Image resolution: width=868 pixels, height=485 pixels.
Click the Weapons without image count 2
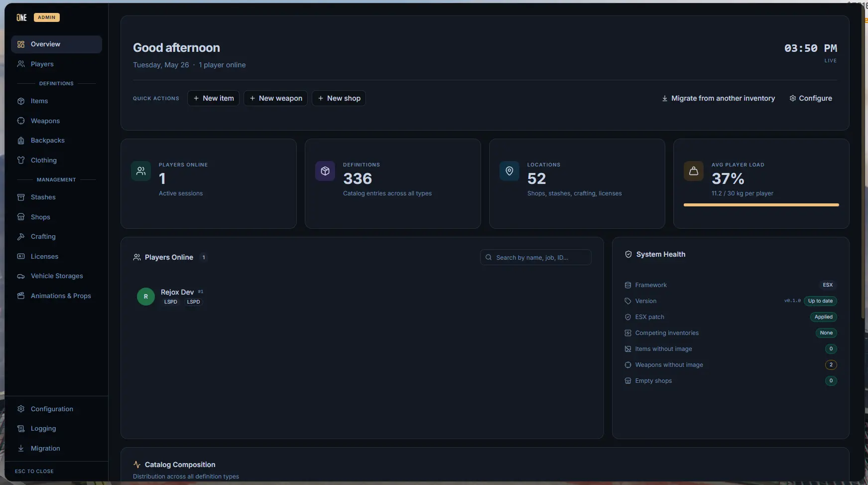[x=831, y=365]
